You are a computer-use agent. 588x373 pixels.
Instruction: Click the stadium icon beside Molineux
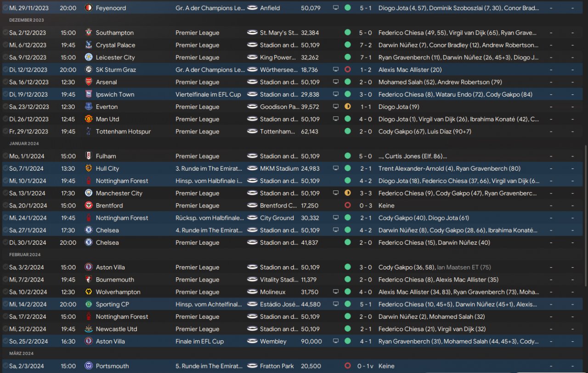coord(252,292)
